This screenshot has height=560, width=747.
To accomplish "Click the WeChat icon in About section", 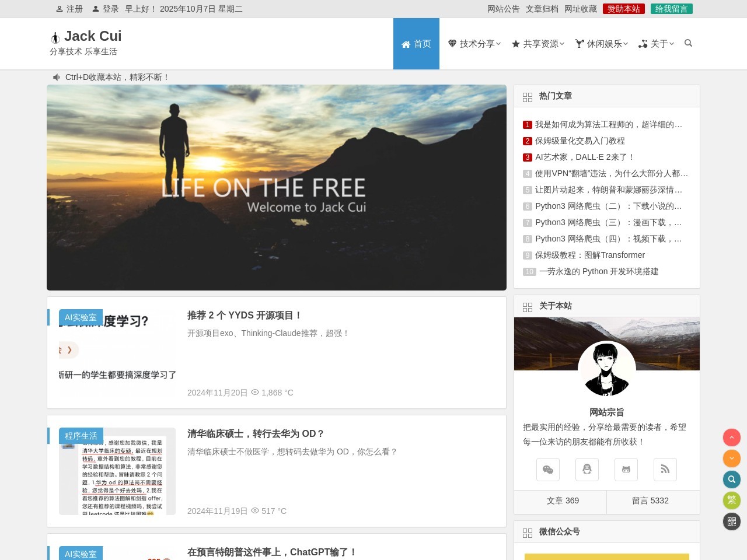I will [548, 470].
